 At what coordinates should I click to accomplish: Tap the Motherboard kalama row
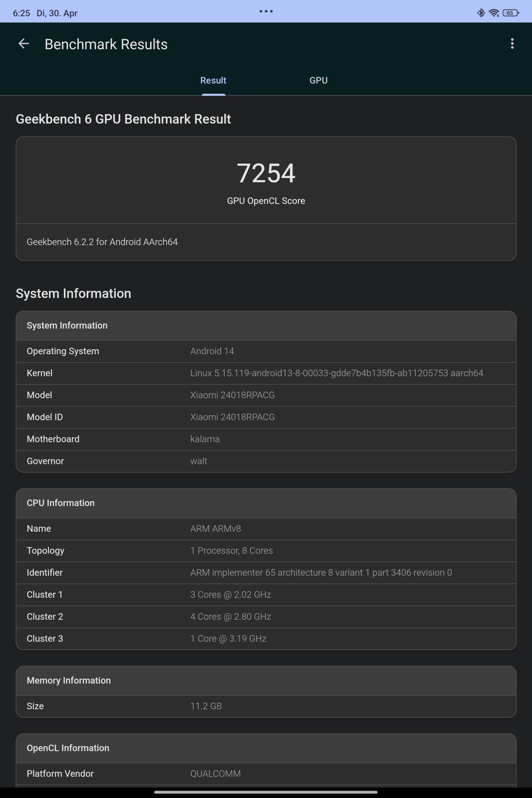pos(266,439)
